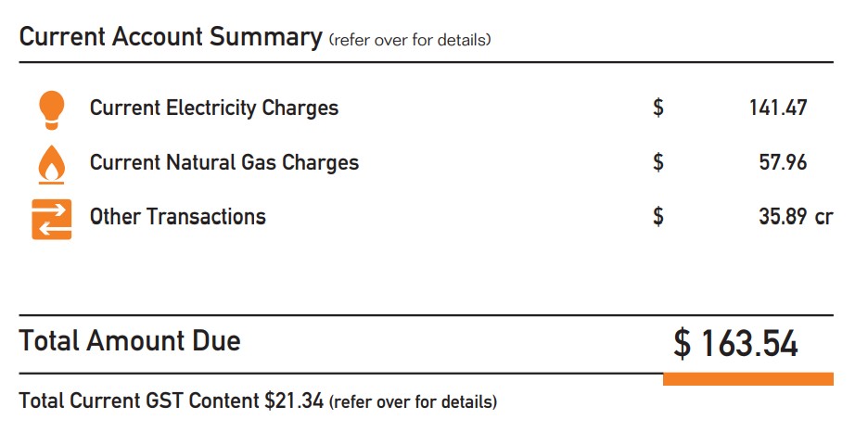Click the $ 163.54 total amount
This screenshot has width=868, height=445.
coord(735,344)
